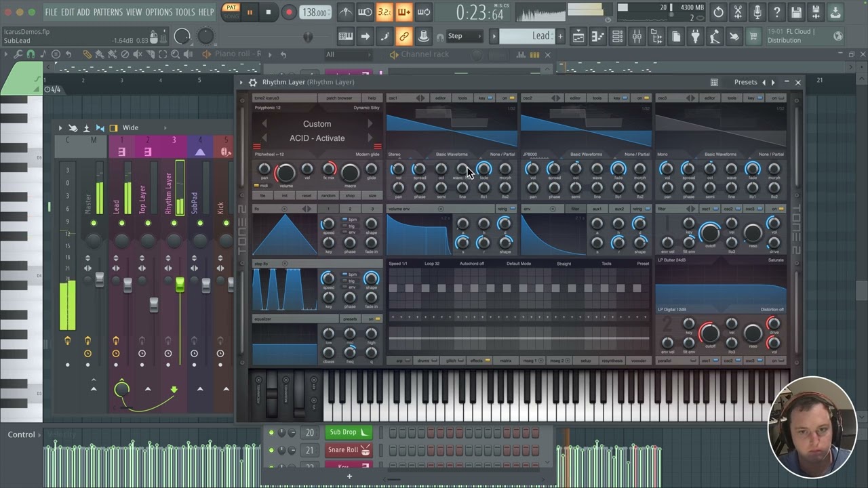Open the Playlist view icon
Viewport: 868px width, 488px height.
578,37
